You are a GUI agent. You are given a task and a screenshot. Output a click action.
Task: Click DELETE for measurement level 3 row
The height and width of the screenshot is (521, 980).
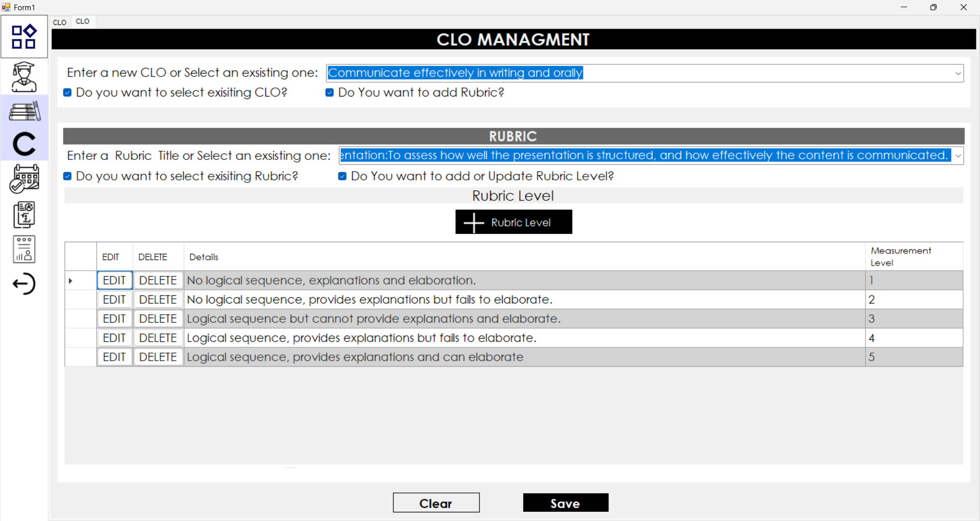(158, 319)
